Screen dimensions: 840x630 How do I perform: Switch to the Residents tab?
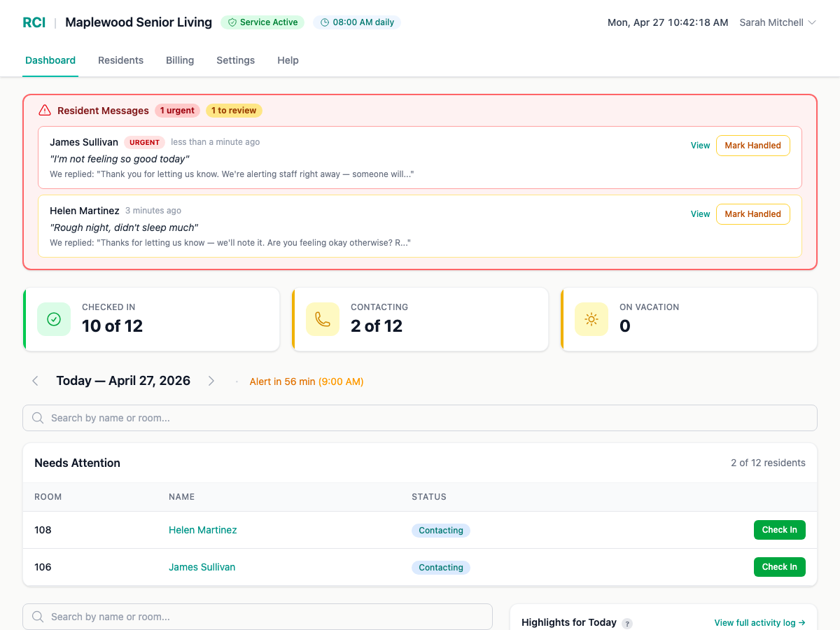[120, 60]
